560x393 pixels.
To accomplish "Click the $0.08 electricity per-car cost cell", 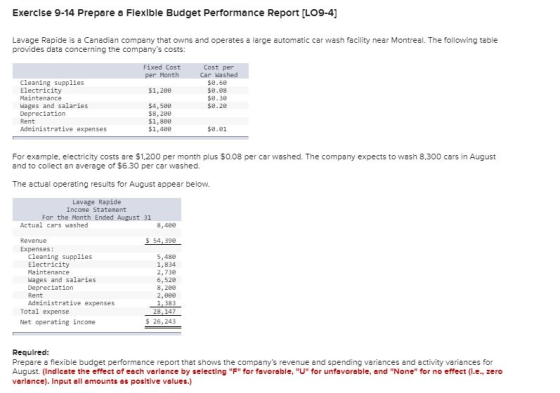I will pyautogui.click(x=217, y=90).
